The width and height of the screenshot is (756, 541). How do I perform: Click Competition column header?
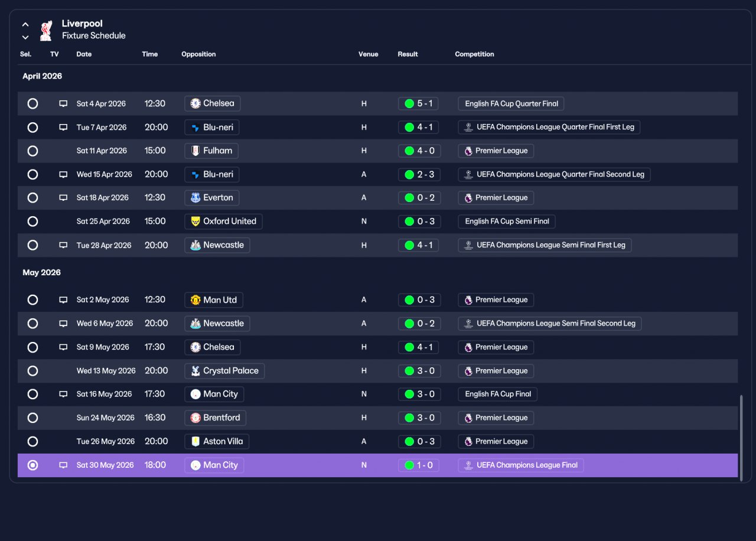pos(474,54)
